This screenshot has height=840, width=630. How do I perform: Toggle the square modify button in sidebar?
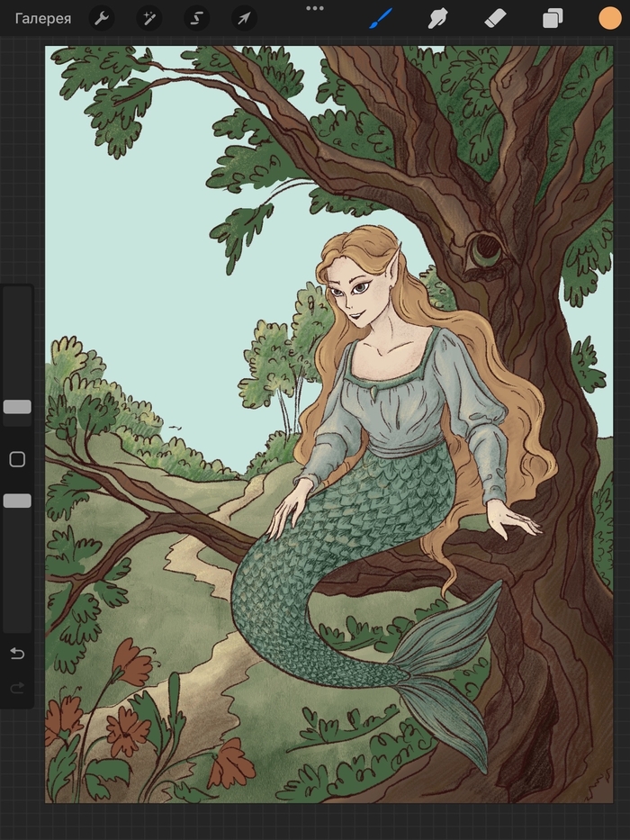17,459
